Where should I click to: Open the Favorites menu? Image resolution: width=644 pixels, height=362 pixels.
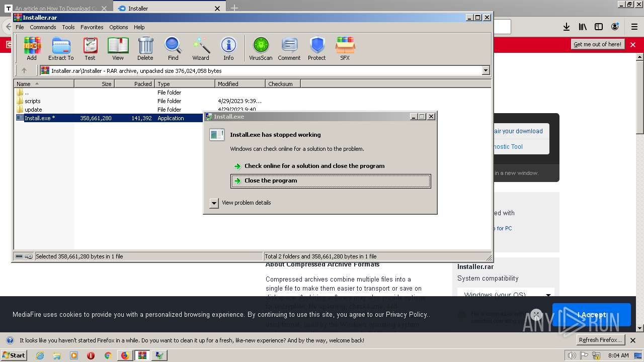click(x=92, y=27)
